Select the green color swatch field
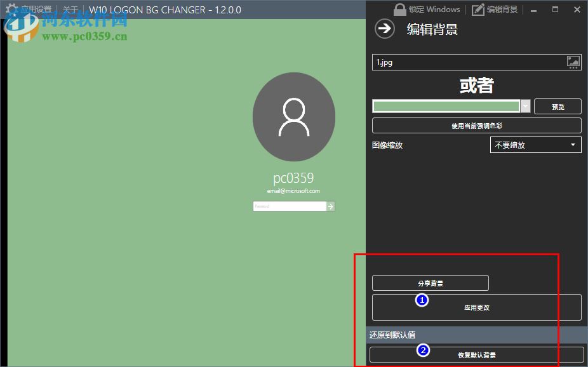The image size is (588, 367). 446,105
